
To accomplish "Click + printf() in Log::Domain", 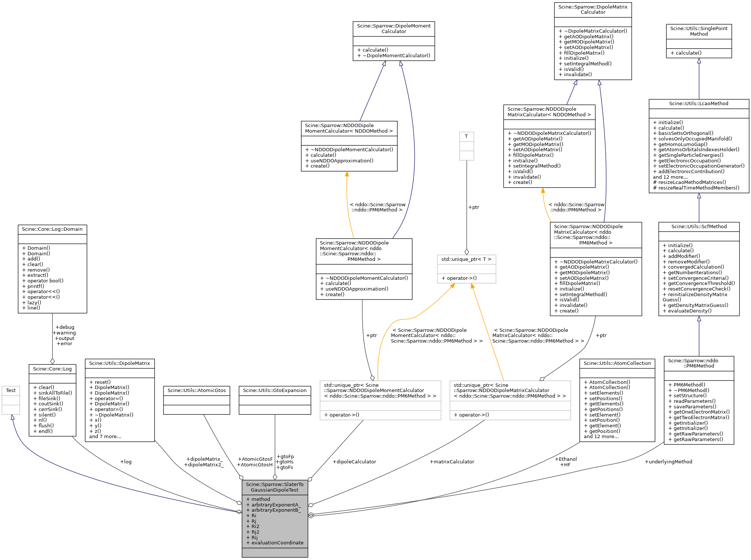I will tap(33, 286).
